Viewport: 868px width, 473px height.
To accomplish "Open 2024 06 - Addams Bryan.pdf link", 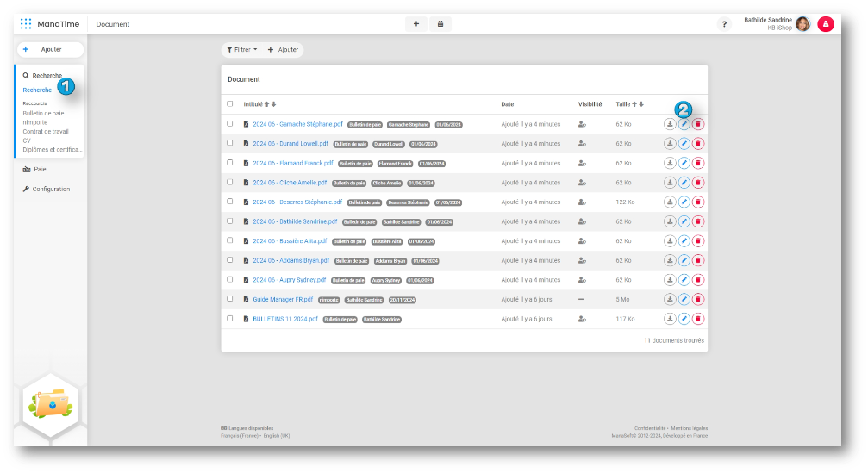I will [291, 260].
